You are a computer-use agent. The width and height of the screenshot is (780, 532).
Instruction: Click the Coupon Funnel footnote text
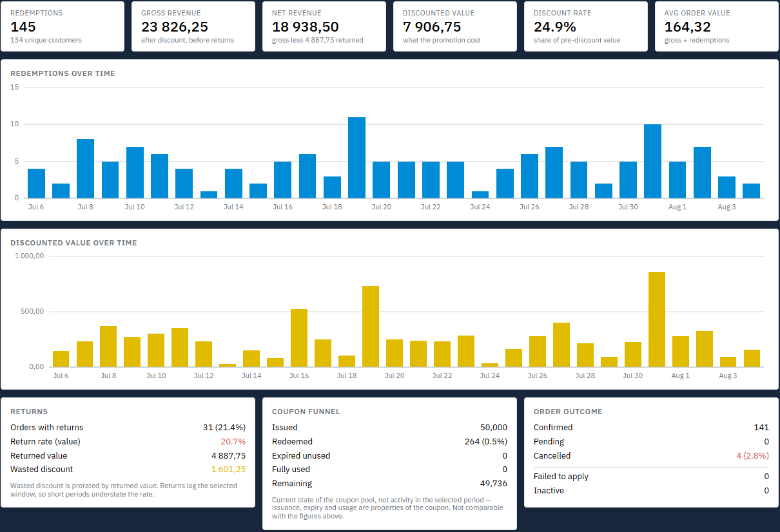pos(388,508)
